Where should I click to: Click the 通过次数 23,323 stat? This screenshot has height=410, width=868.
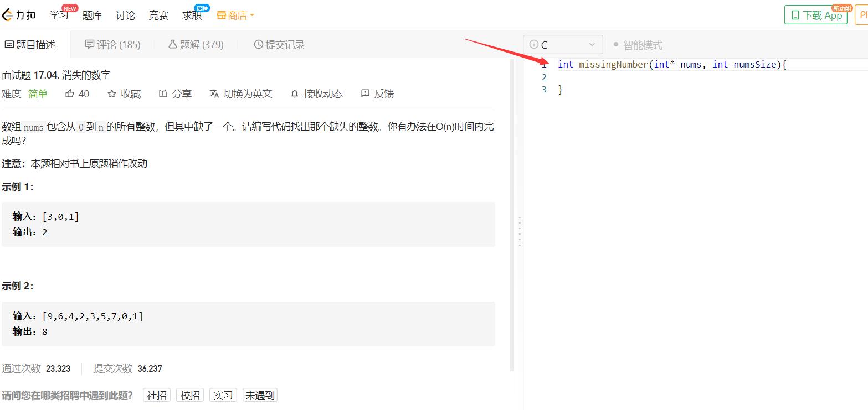coord(36,369)
